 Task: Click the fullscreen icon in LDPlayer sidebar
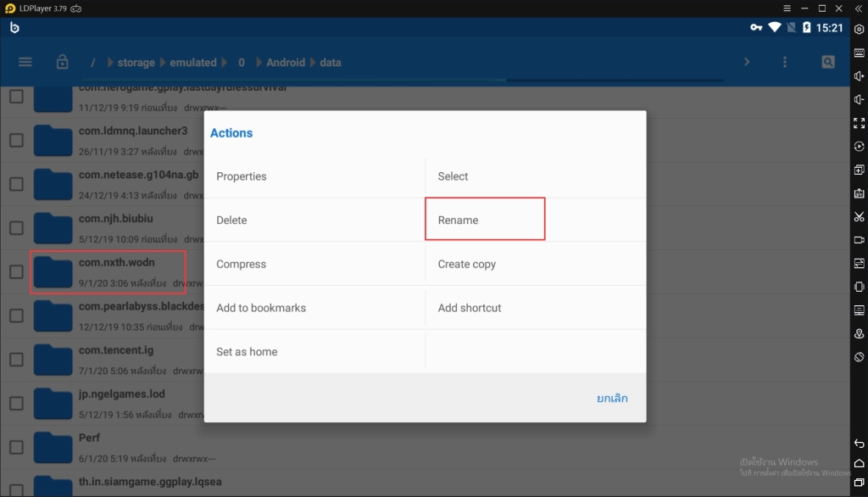(x=859, y=123)
